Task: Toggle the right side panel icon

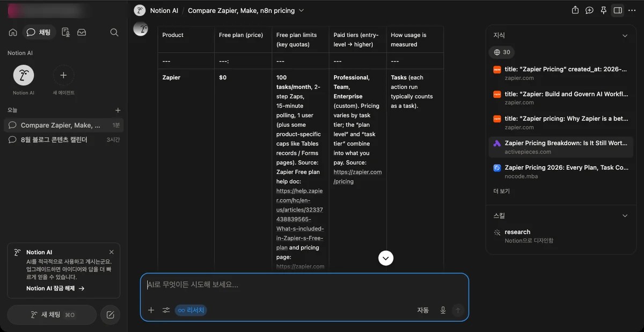Action: (618, 10)
